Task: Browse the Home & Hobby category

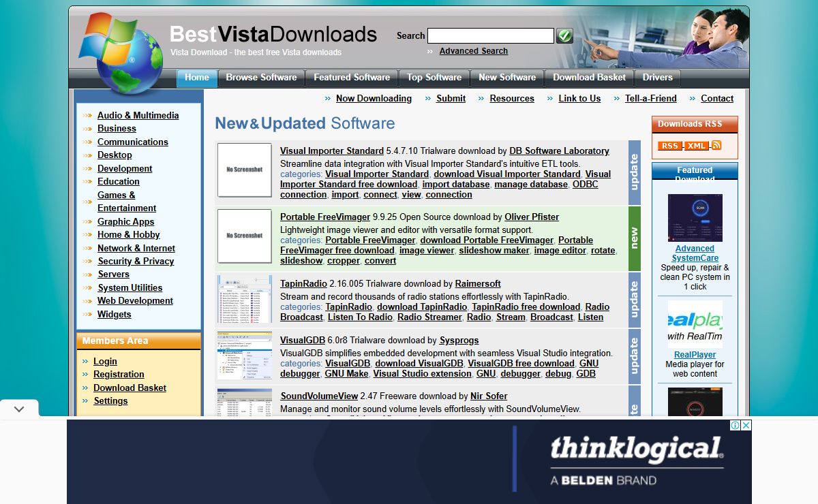Action: (x=128, y=235)
